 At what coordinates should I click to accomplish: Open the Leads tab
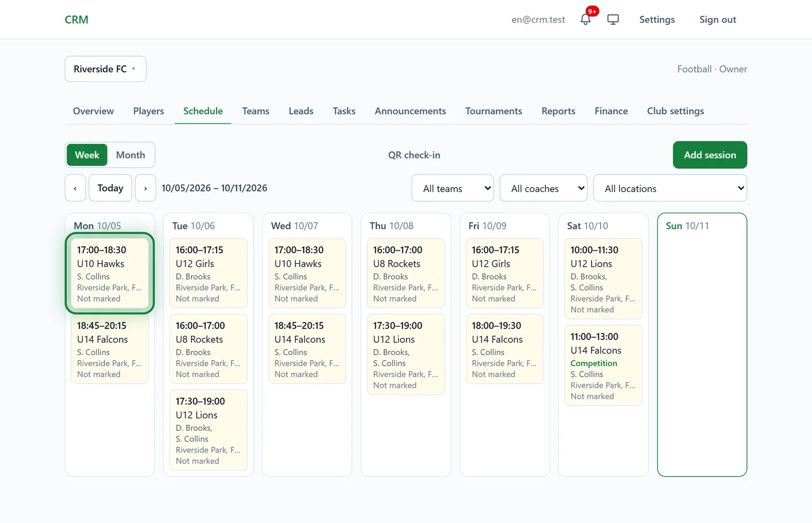[x=301, y=111]
